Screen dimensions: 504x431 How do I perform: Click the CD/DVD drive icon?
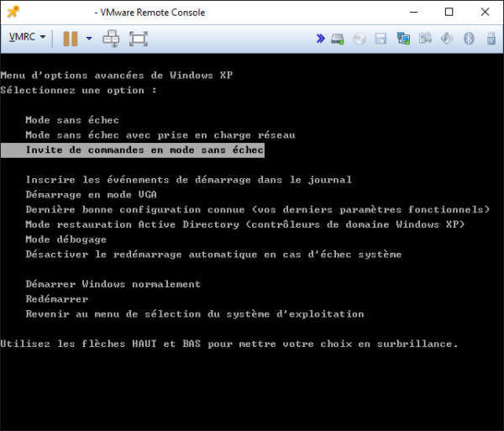point(360,39)
